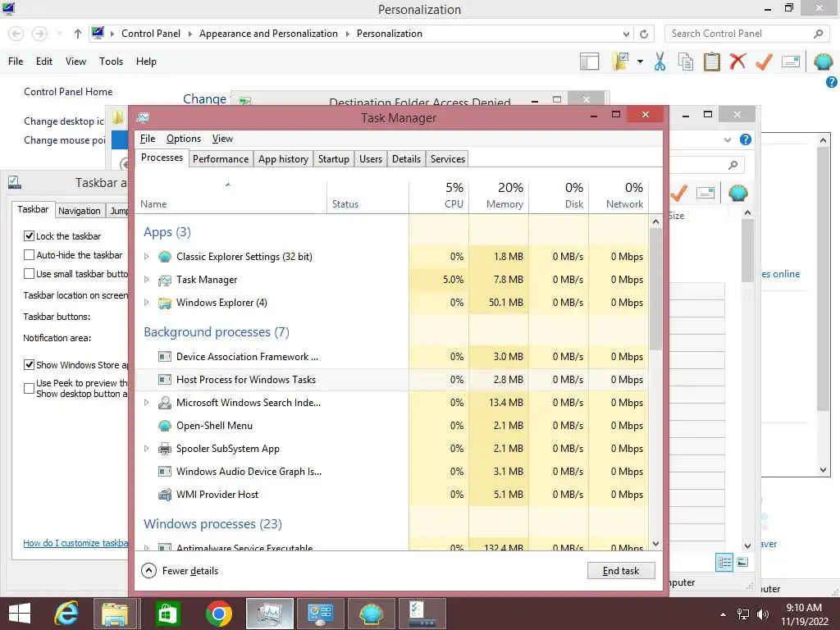Switch to the App history tab
Image resolution: width=840 pixels, height=630 pixels.
pos(283,159)
